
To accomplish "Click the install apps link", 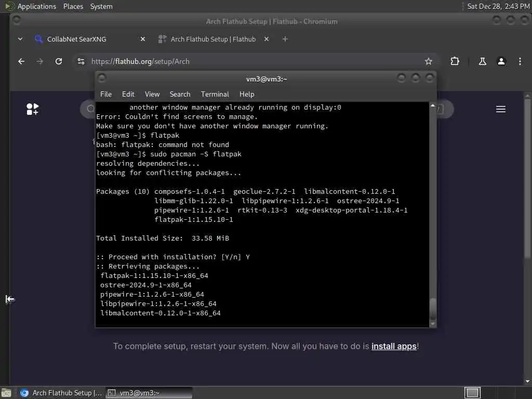I will point(394,346).
